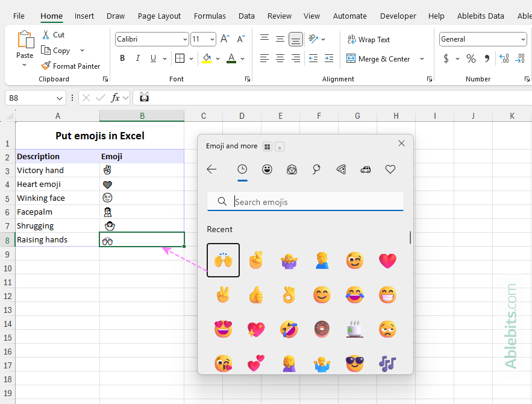Open the Font name dropdown
The height and width of the screenshot is (404, 532).
coord(184,39)
